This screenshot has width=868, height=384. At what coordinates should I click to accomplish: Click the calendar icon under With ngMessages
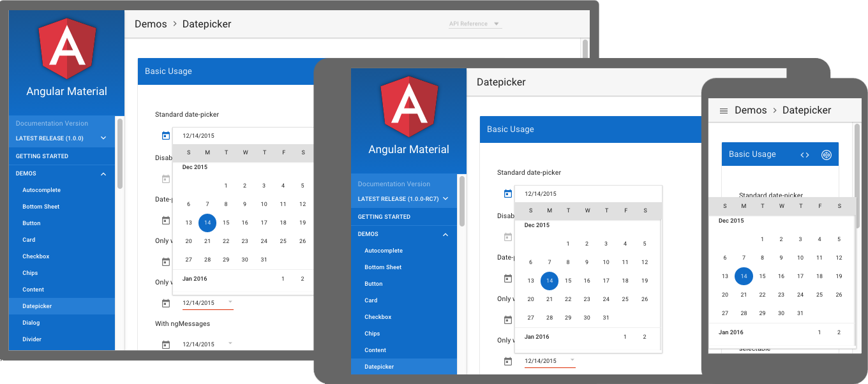click(166, 344)
